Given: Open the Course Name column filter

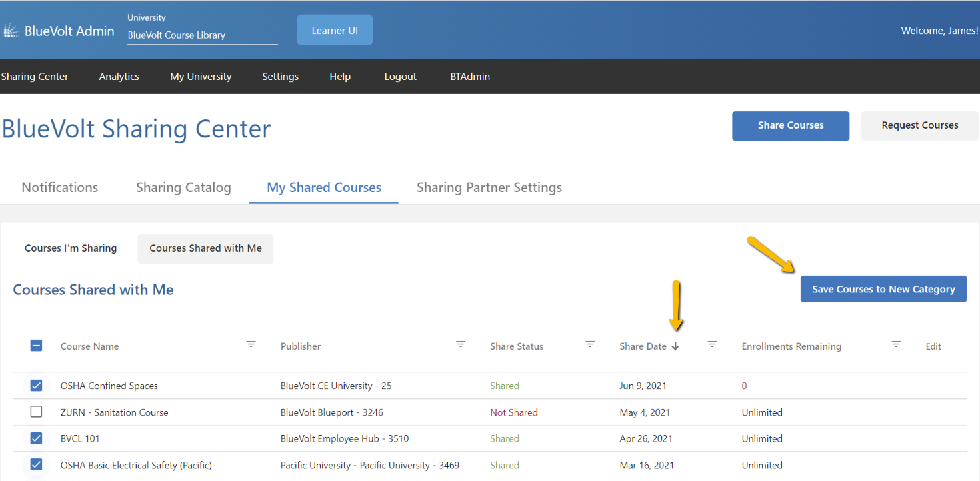Looking at the screenshot, I should coord(251,344).
